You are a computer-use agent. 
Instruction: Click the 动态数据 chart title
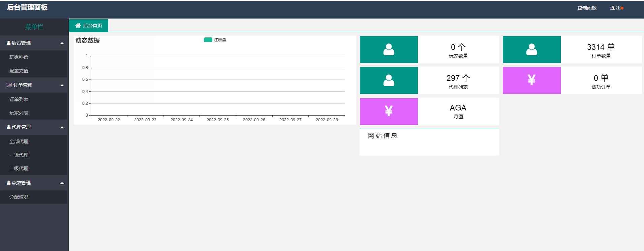click(x=88, y=40)
